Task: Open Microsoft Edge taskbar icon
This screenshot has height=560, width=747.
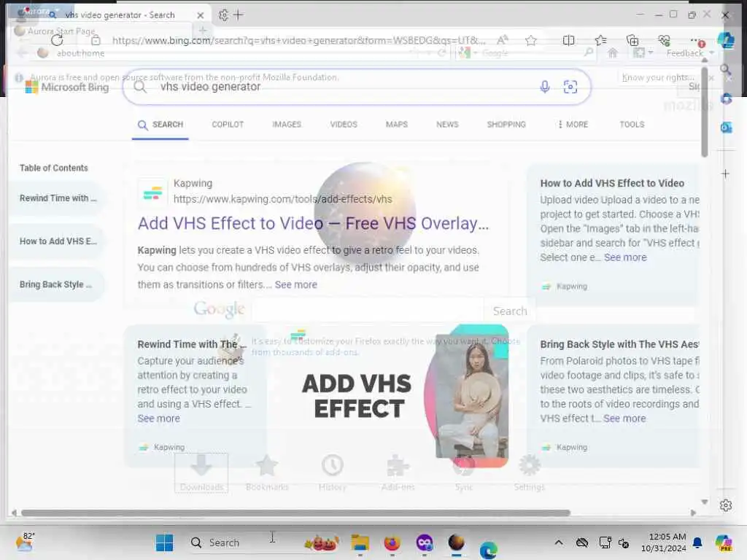Action: [x=488, y=551]
